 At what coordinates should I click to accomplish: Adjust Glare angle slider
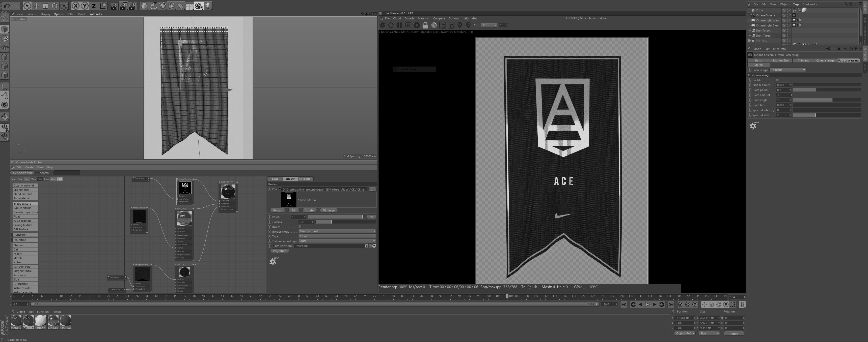pos(827,100)
